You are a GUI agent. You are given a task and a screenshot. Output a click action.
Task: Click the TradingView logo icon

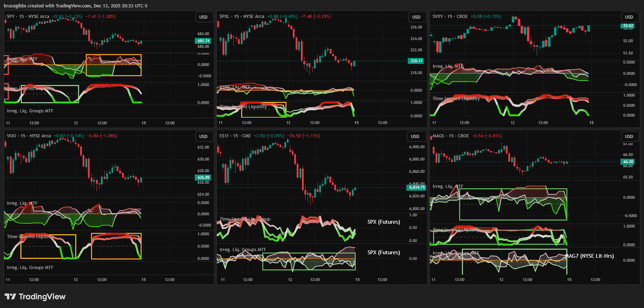tap(10, 297)
